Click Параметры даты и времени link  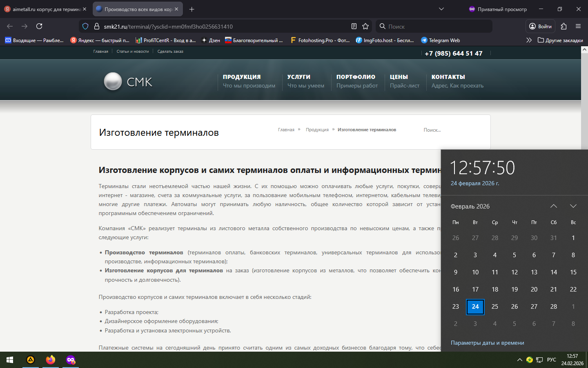click(x=487, y=343)
